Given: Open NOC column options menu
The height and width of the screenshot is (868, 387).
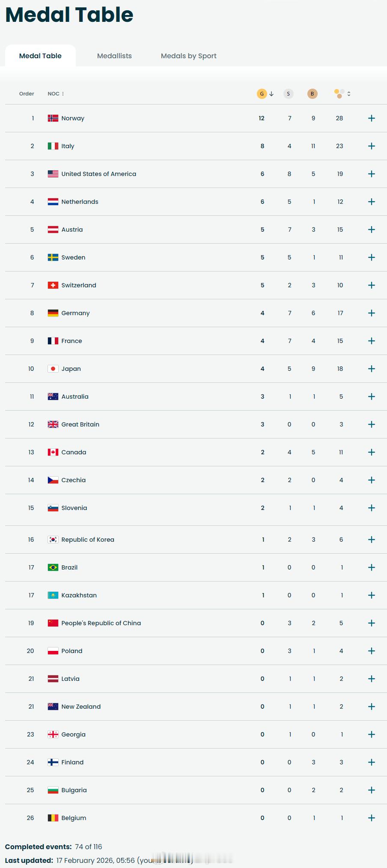Looking at the screenshot, I should pos(63,94).
